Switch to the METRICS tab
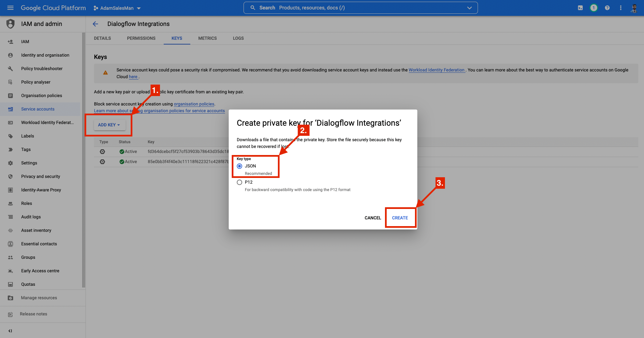The image size is (644, 338). point(207,38)
